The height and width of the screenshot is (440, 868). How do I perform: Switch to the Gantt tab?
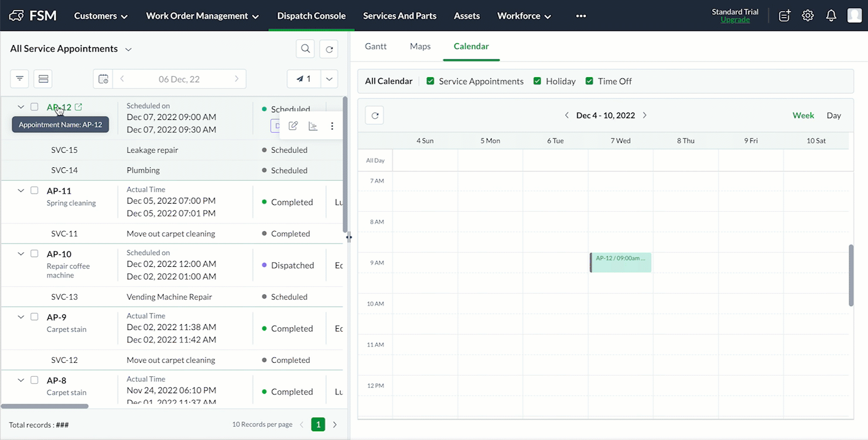point(375,46)
